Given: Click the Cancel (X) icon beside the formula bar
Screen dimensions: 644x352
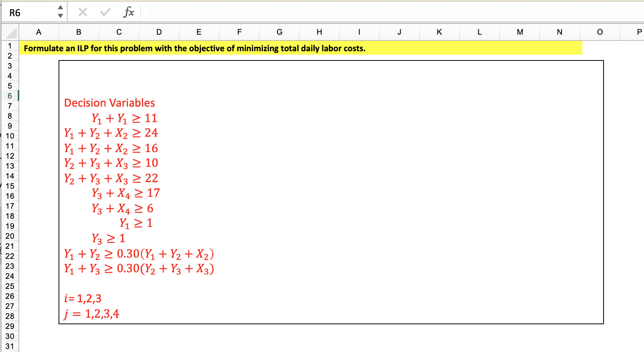Looking at the screenshot, I should (x=82, y=12).
